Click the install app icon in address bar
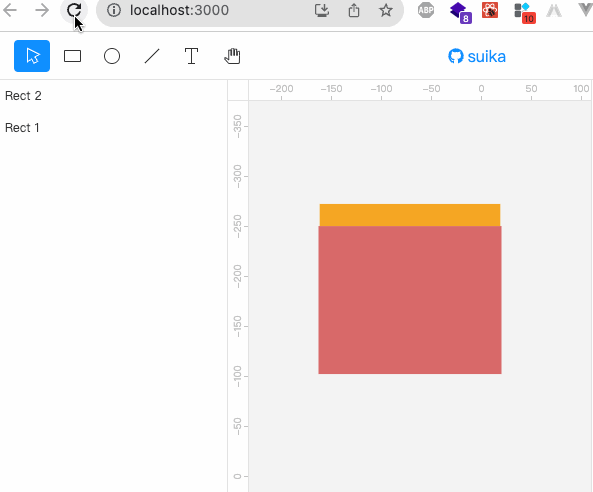593x492 pixels. tap(322, 10)
